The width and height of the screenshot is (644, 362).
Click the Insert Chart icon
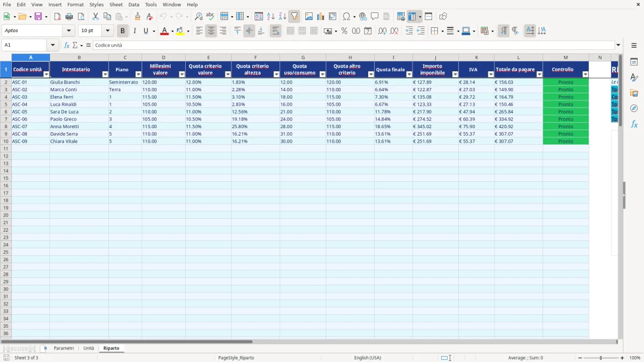(x=320, y=17)
